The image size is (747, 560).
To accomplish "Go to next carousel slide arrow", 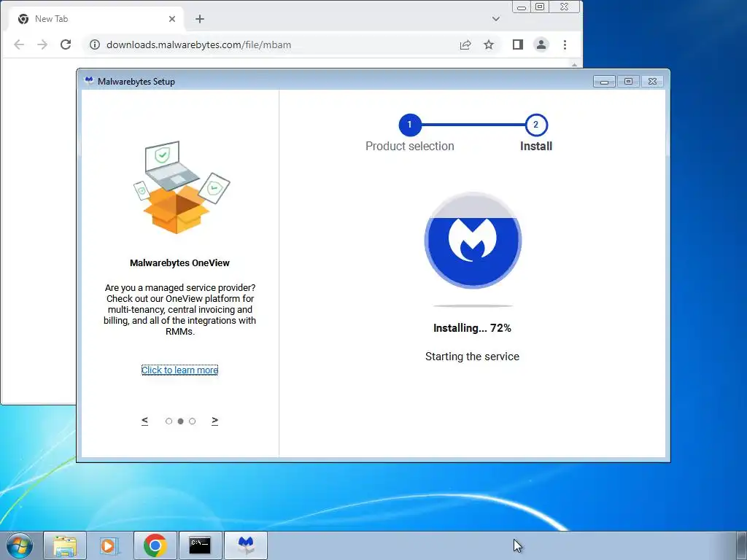I will 215,421.
